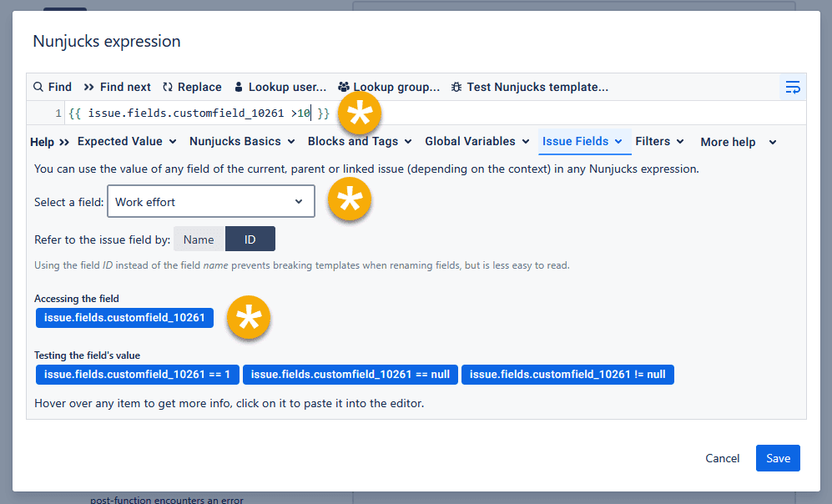
Task: Click the Lookup user person icon
Action: pos(239,87)
